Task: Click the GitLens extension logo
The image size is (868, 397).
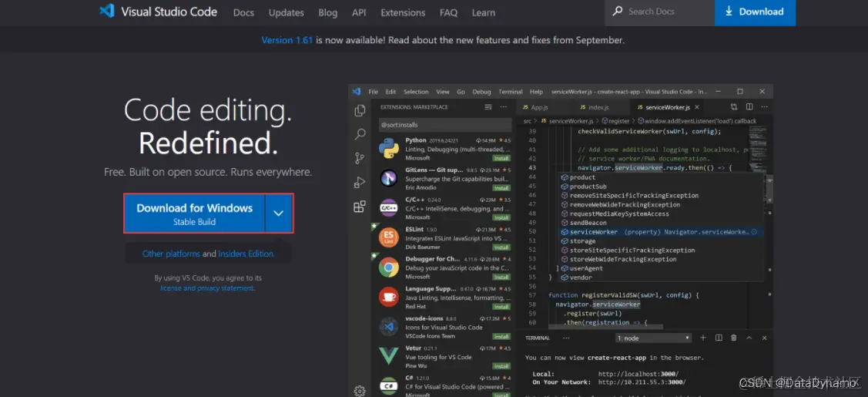Action: tap(389, 179)
